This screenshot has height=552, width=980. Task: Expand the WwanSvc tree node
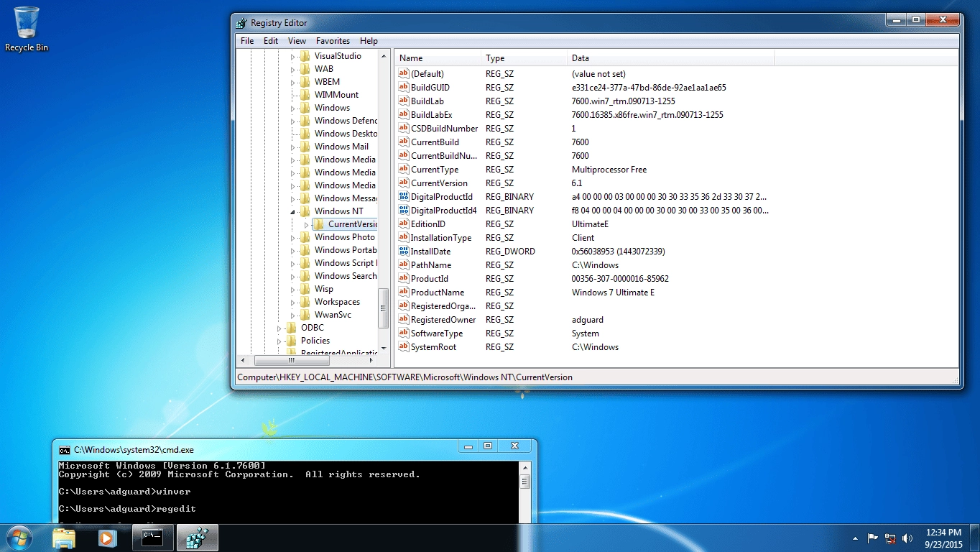(x=292, y=316)
